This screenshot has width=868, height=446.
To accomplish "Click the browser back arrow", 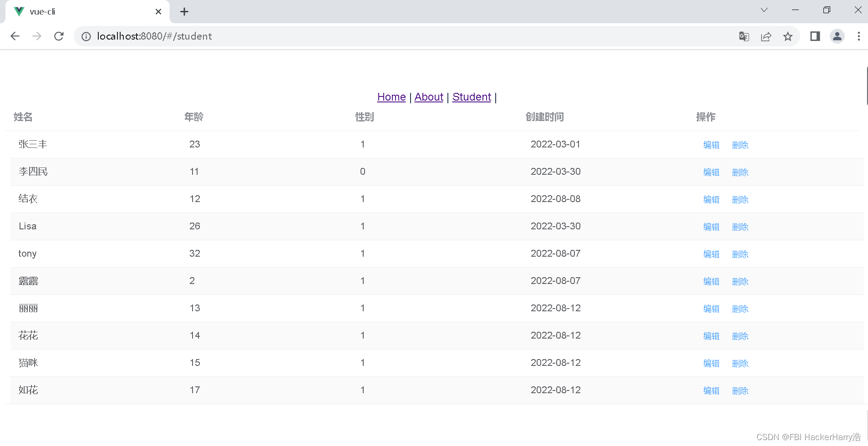I will click(15, 36).
